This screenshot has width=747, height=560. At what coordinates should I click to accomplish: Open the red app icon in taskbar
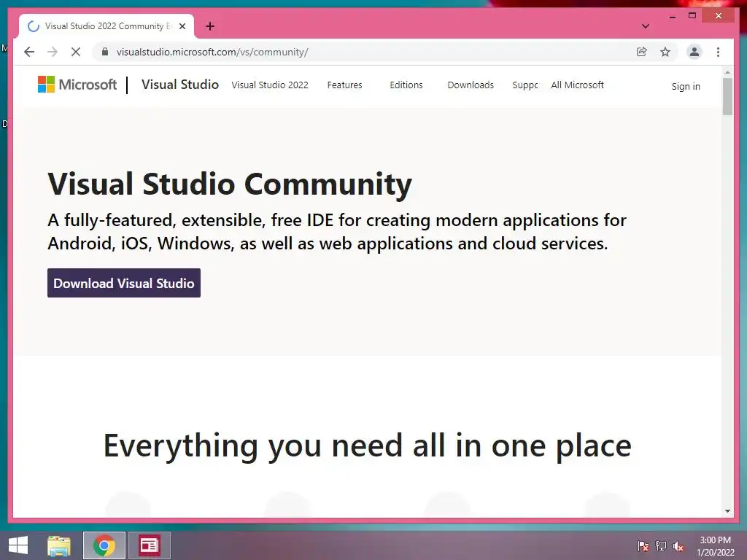[149, 545]
